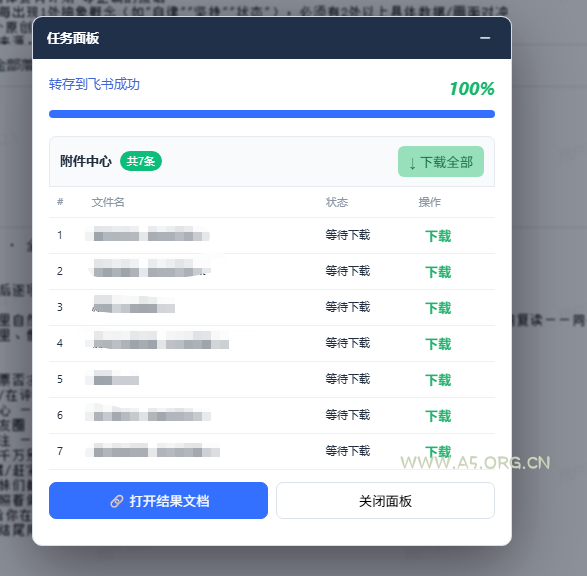This screenshot has width=587, height=576.
Task: Select 等待下载 status in row 6
Action: pos(348,415)
